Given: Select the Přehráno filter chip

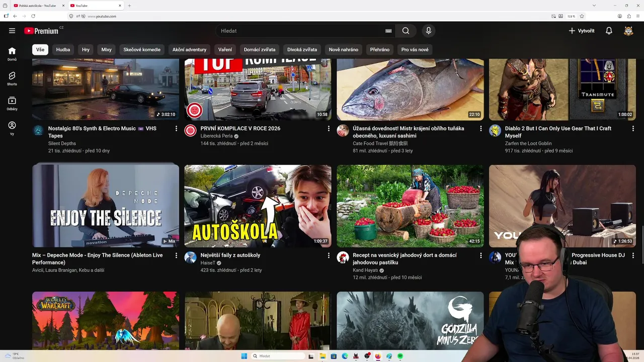Looking at the screenshot, I should click(380, 50).
